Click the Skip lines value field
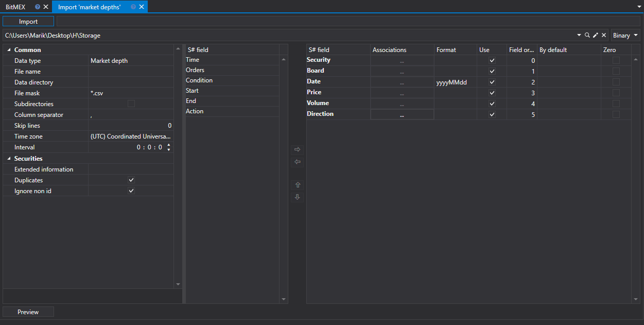 131,126
